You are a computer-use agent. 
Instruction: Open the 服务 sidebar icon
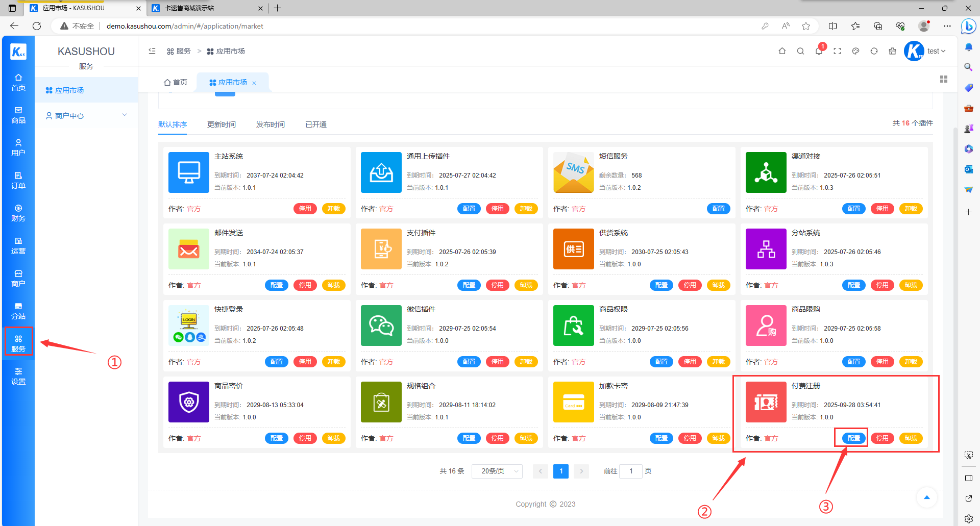point(18,343)
